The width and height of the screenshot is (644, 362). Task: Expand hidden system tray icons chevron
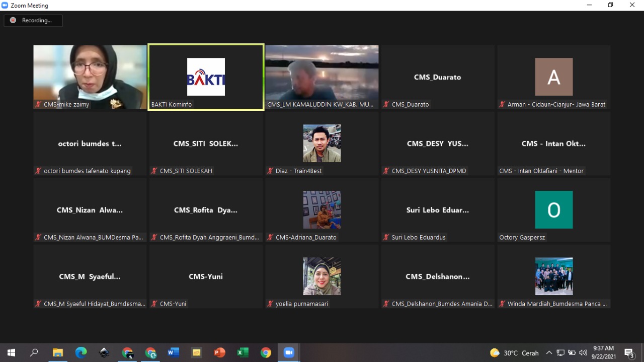tap(549, 352)
